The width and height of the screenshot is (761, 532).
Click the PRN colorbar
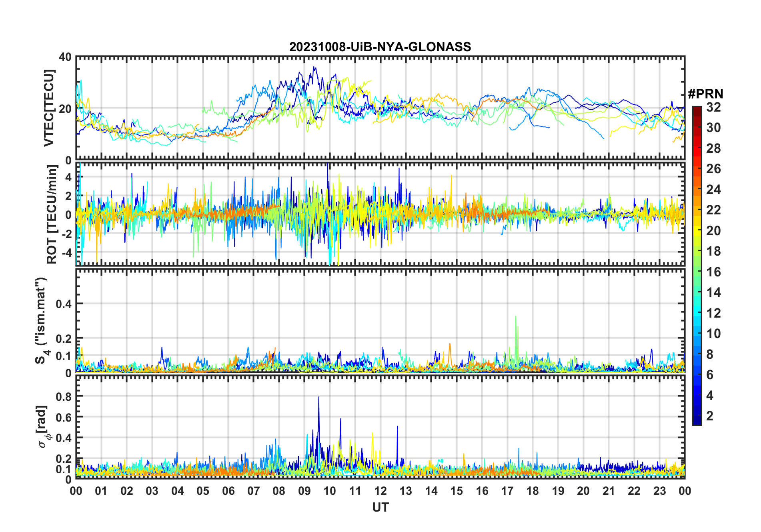697,266
